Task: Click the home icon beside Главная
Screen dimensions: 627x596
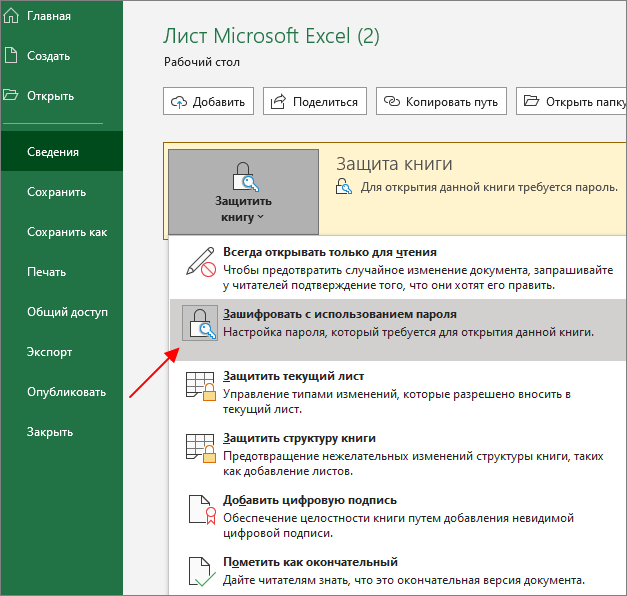Action: click(11, 16)
